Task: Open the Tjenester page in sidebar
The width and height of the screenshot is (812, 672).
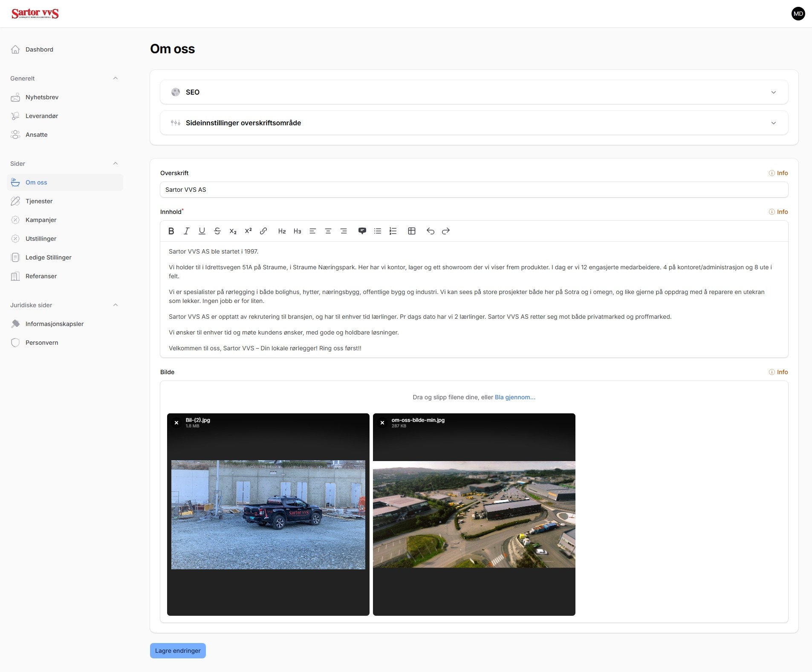Action: pos(39,201)
